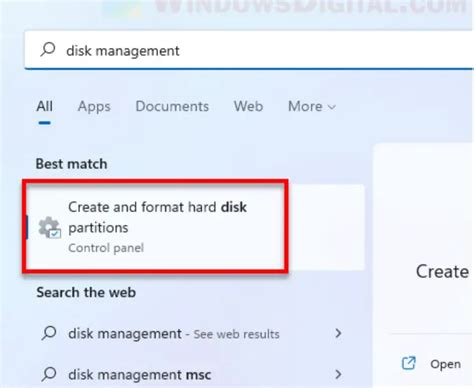
Task: Select the Web filter tab
Action: click(248, 106)
